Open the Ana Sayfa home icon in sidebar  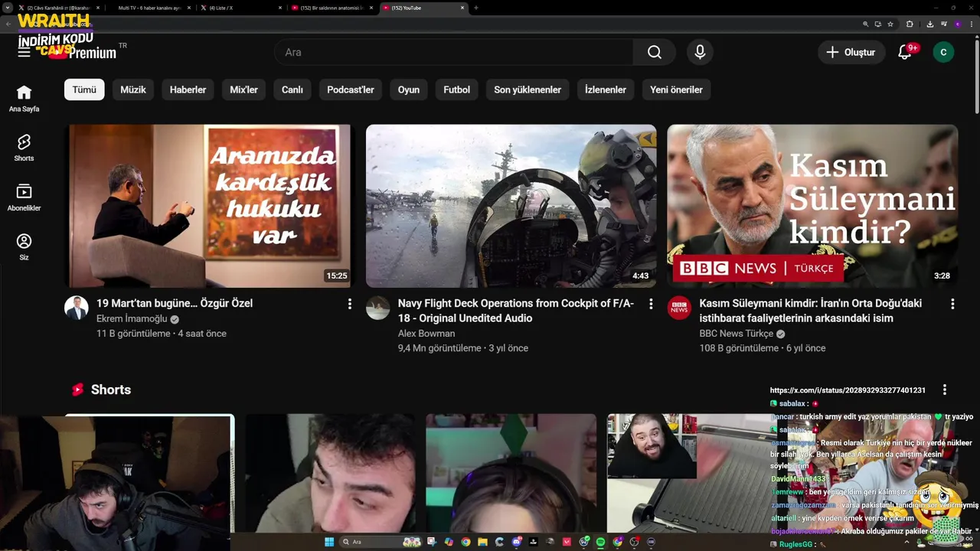point(24,99)
